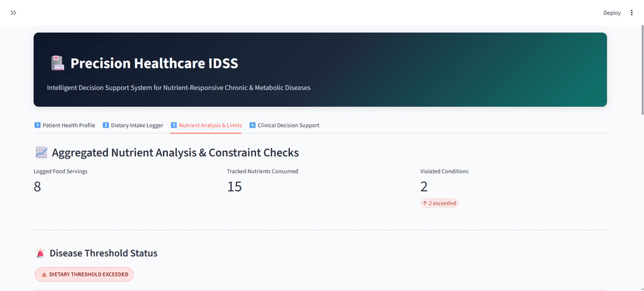Click the hospital icon in header banner
Image resolution: width=644 pixels, height=291 pixels.
pos(57,63)
